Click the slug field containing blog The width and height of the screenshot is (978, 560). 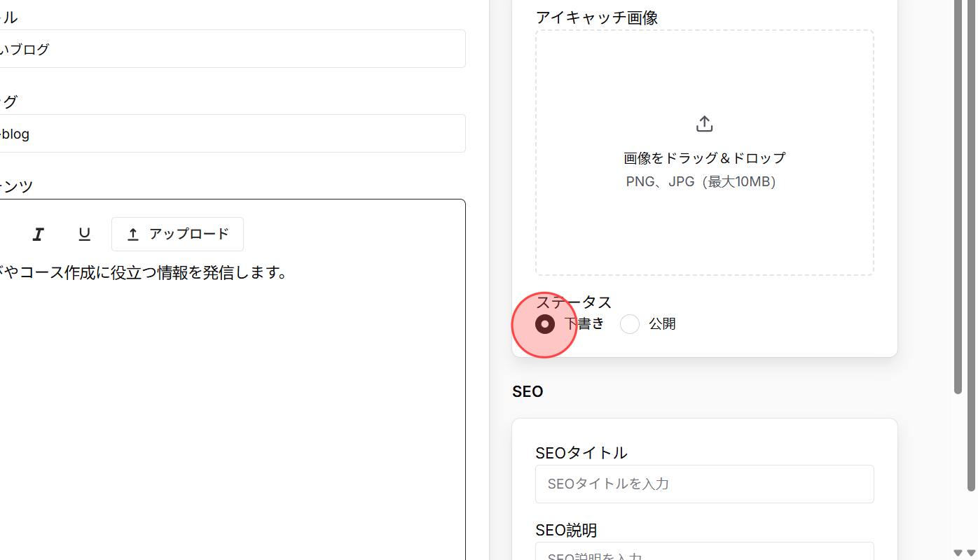[231, 133]
